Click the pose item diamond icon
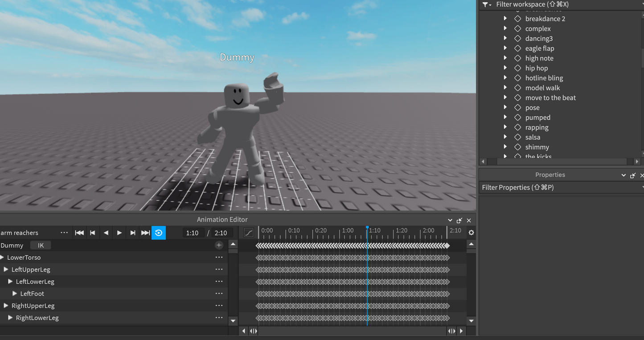This screenshot has height=340, width=644. (x=517, y=108)
